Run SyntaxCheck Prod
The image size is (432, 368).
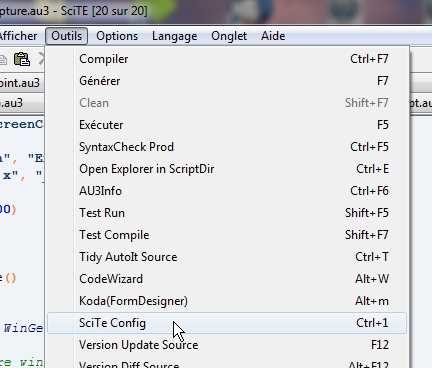click(227, 147)
